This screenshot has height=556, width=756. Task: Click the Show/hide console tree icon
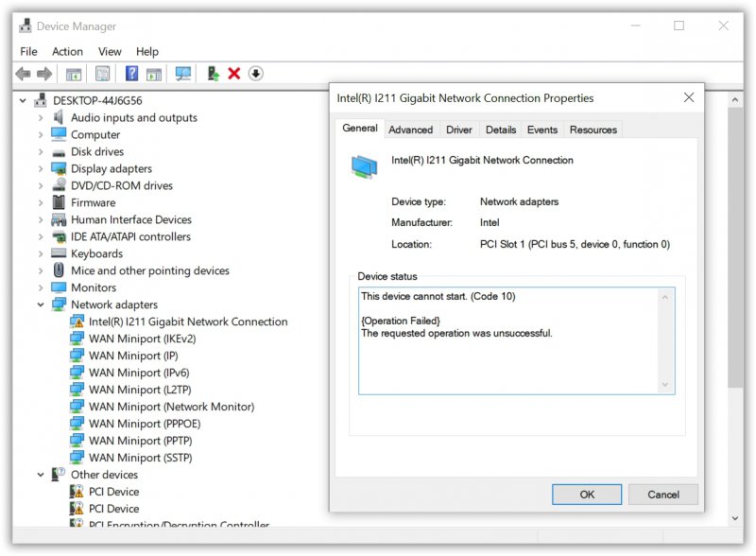72,73
